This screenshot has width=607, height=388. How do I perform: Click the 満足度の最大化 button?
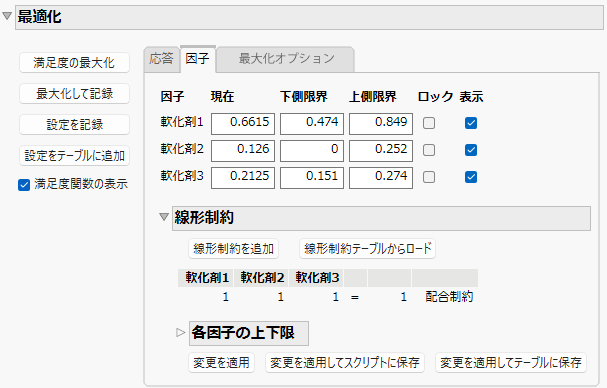[74, 63]
